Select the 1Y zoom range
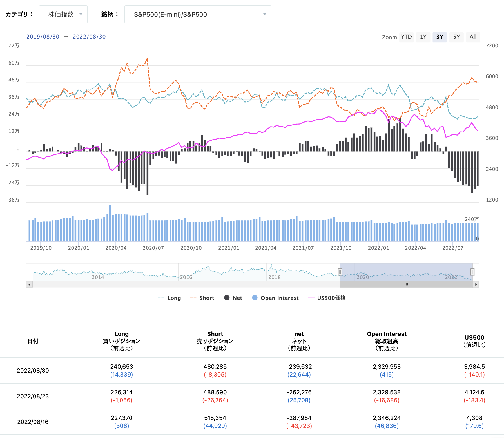The image size is (504, 438). [423, 37]
